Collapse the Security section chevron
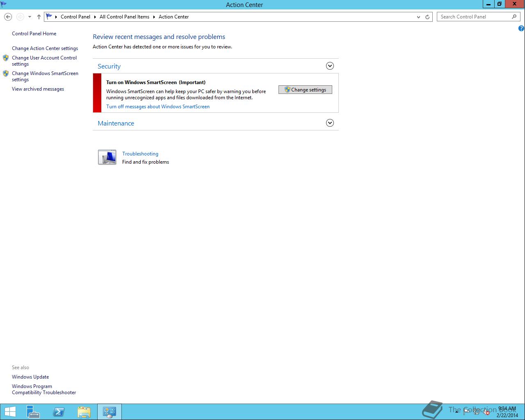Screen dimensions: 525x420 330,66
